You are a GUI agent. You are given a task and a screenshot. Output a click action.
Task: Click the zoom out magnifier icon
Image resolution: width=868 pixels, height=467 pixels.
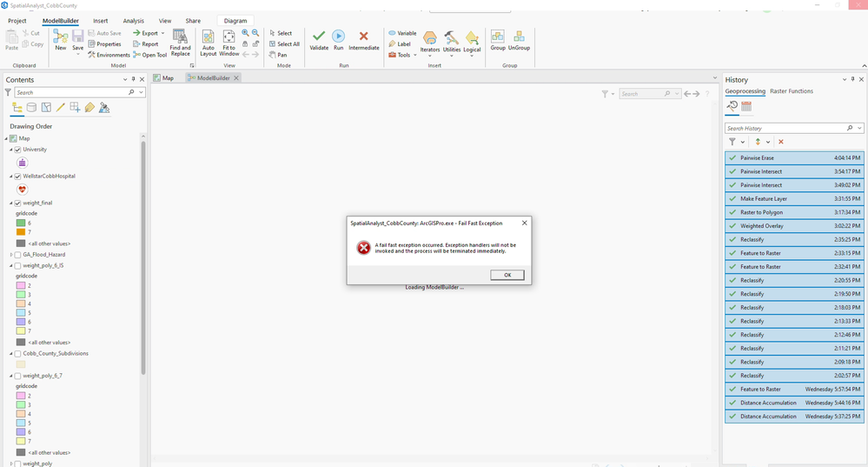[255, 33]
